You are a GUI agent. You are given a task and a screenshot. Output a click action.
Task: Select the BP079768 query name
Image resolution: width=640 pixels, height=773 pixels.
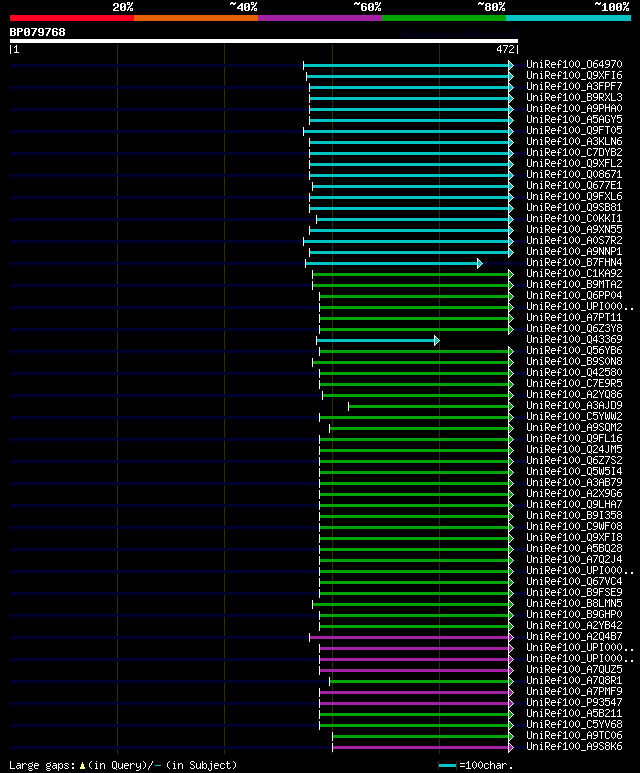pos(37,33)
